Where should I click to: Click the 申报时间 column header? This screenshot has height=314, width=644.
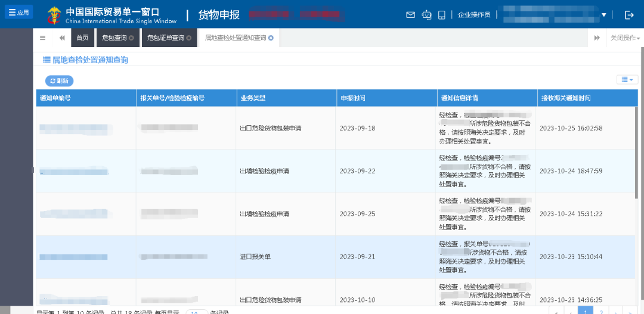coord(386,98)
